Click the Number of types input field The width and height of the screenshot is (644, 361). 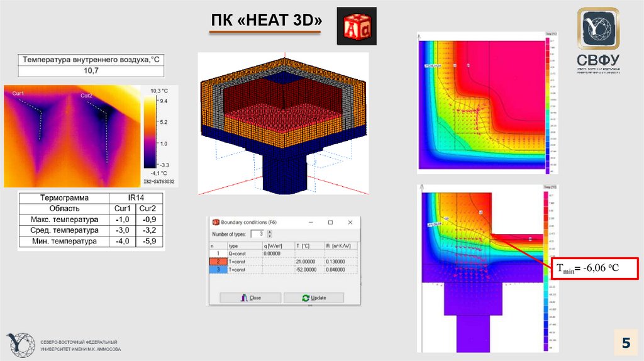pyautogui.click(x=257, y=234)
